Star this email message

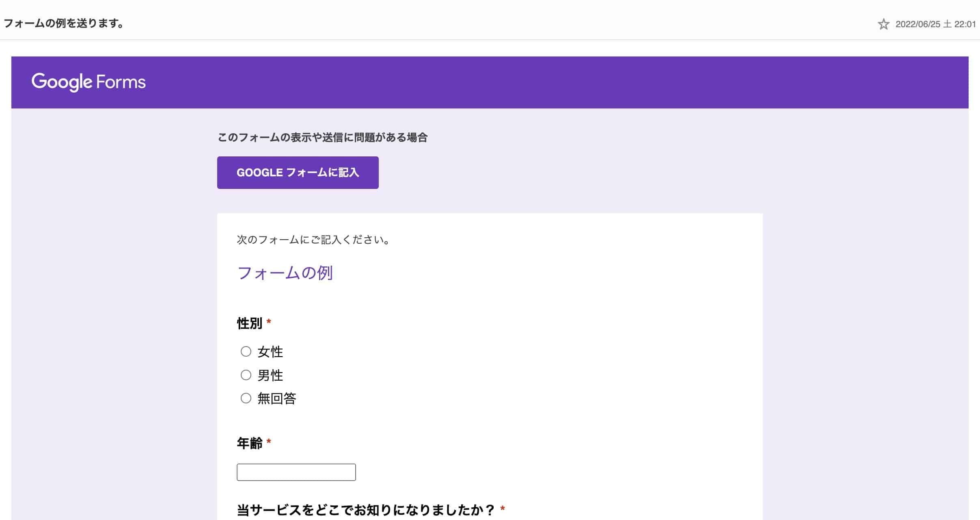(x=883, y=24)
